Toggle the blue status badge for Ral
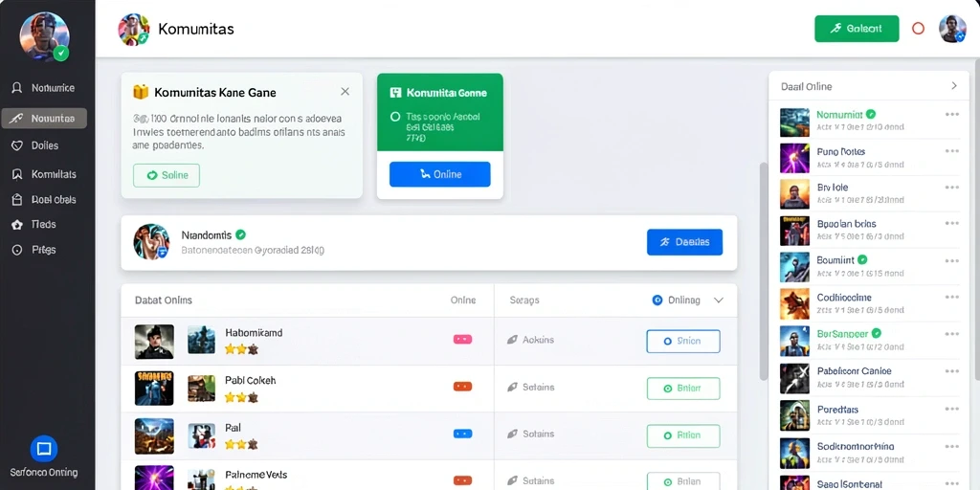Viewport: 980px width, 490px height. (x=462, y=434)
